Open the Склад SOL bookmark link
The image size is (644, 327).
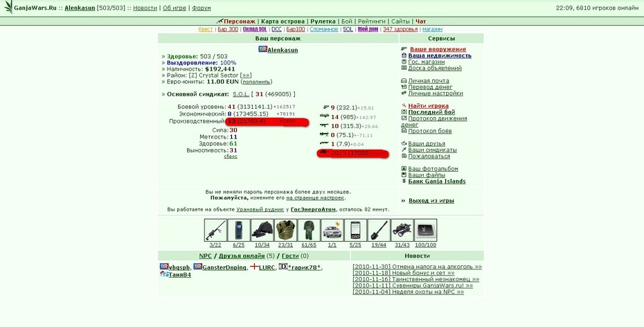click(x=255, y=29)
